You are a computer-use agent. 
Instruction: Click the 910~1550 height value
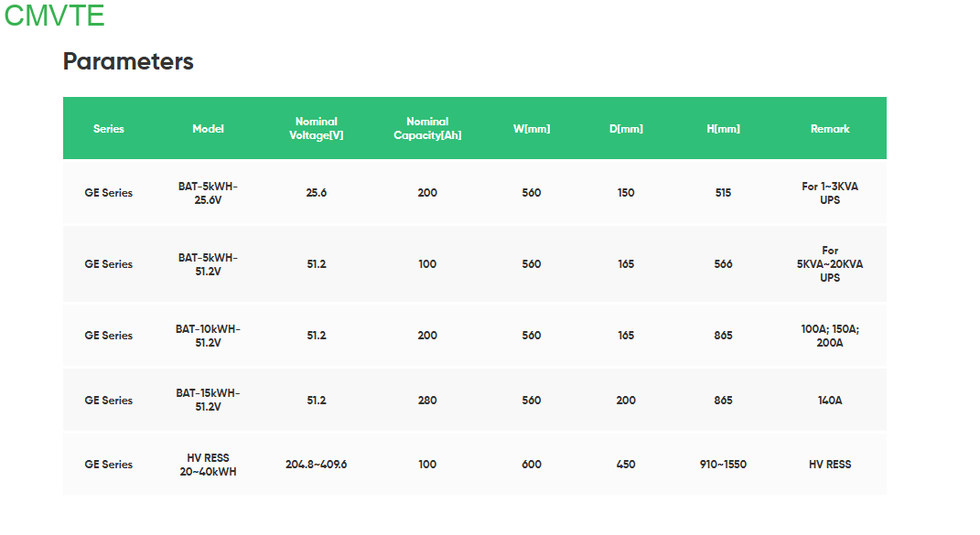pyautogui.click(x=723, y=465)
